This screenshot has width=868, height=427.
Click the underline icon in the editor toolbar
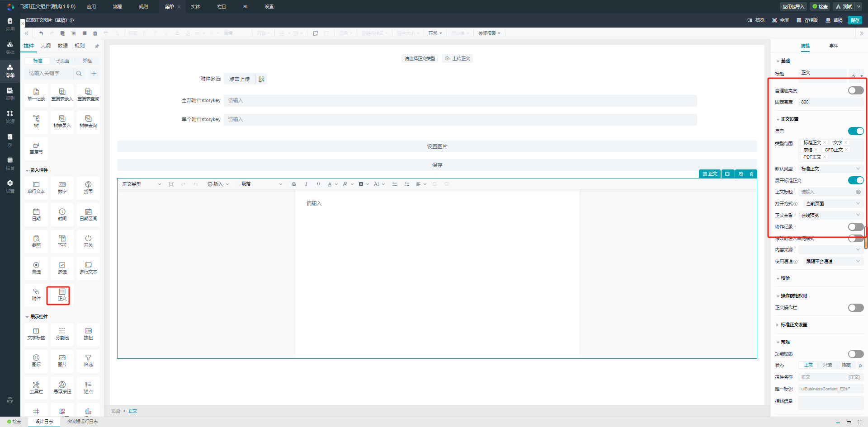pyautogui.click(x=318, y=184)
